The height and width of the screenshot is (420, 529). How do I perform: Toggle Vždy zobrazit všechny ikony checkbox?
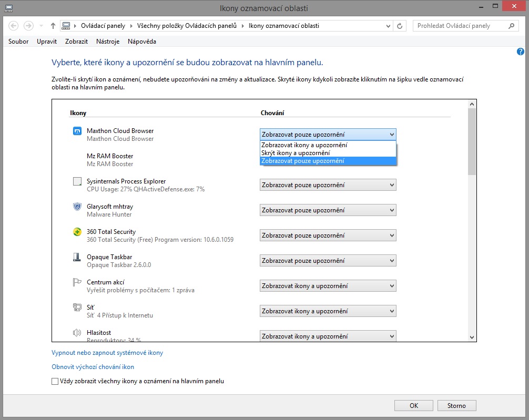pos(55,381)
